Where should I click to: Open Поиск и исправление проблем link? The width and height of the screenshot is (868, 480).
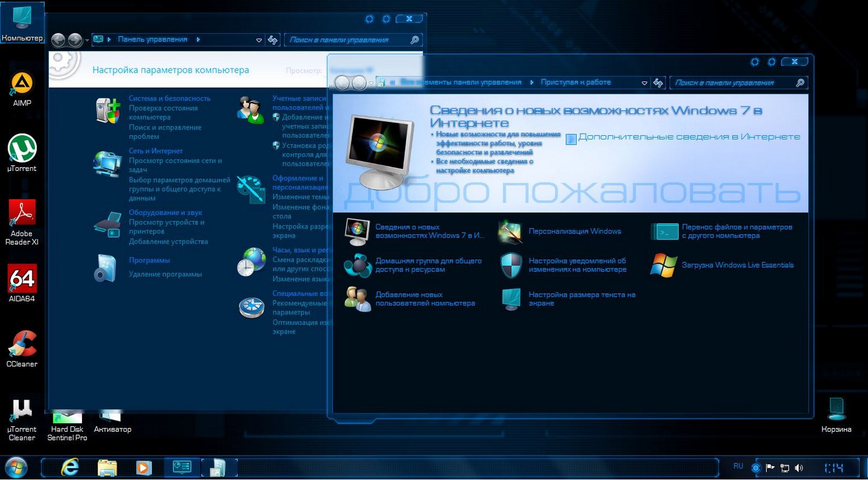(x=165, y=132)
